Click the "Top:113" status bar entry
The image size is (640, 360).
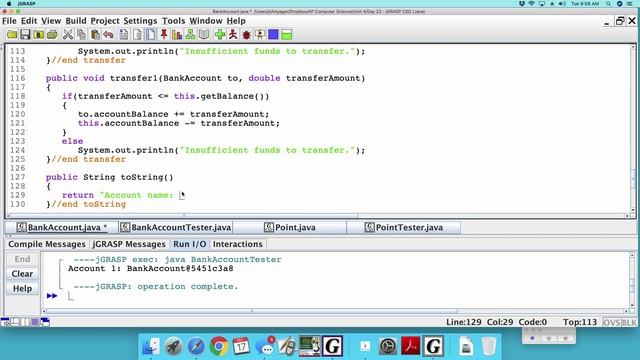[580, 322]
